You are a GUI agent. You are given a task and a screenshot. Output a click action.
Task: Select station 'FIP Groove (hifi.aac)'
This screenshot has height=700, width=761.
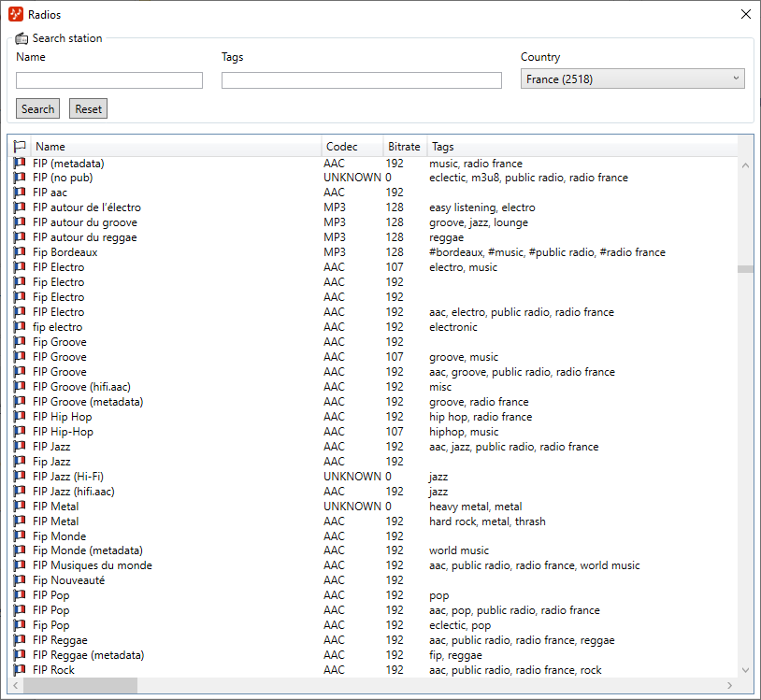[x=81, y=387]
